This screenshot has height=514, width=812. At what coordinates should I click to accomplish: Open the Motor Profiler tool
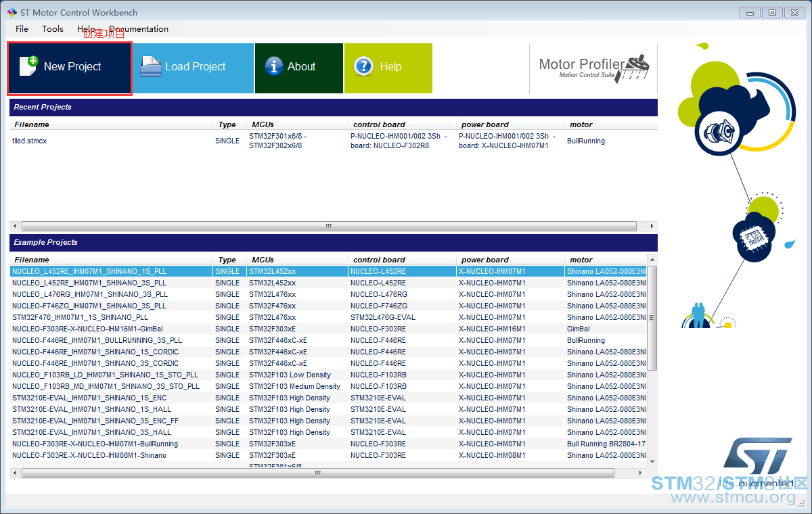(593, 68)
